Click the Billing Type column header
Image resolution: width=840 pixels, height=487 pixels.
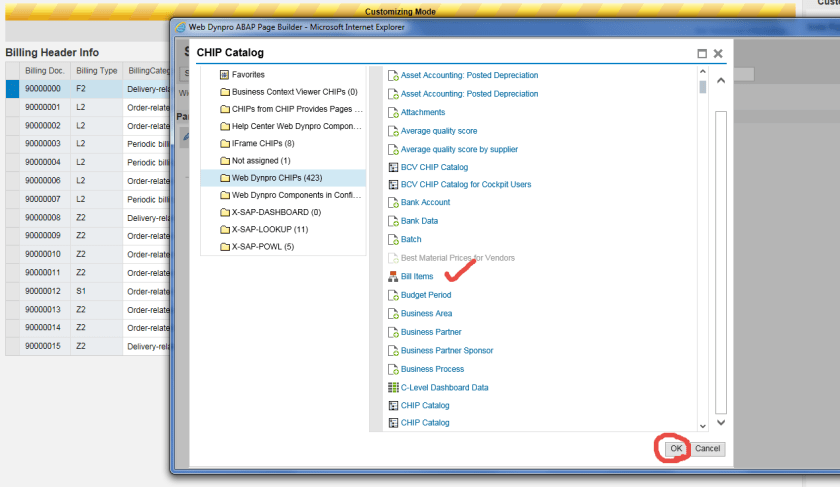(x=97, y=71)
